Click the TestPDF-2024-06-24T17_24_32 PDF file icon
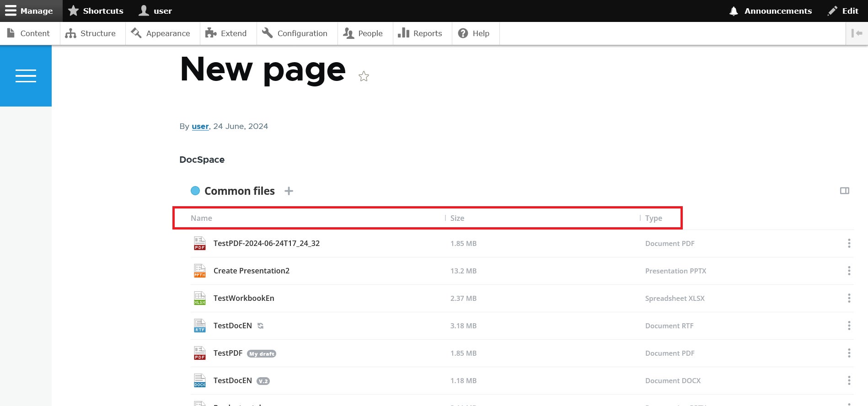 pyautogui.click(x=200, y=243)
